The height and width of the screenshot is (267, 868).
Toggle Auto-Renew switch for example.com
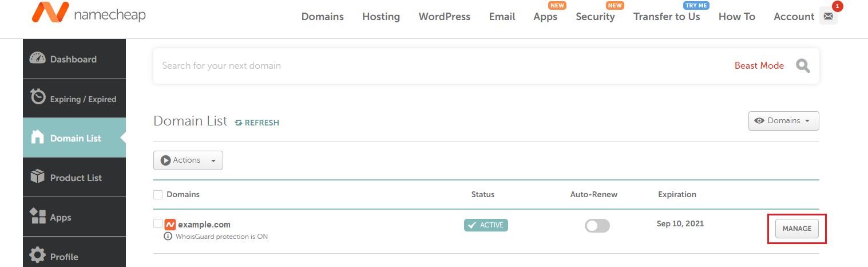597,226
